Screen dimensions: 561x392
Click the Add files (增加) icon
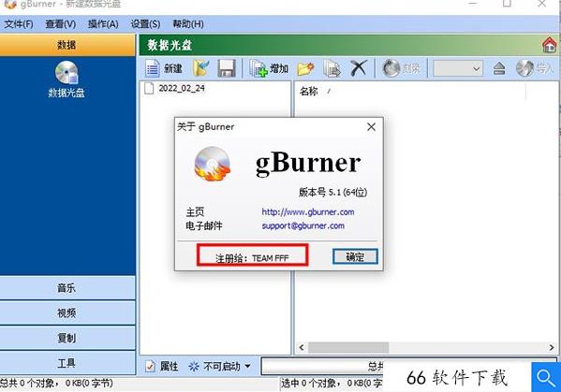pyautogui.click(x=258, y=68)
